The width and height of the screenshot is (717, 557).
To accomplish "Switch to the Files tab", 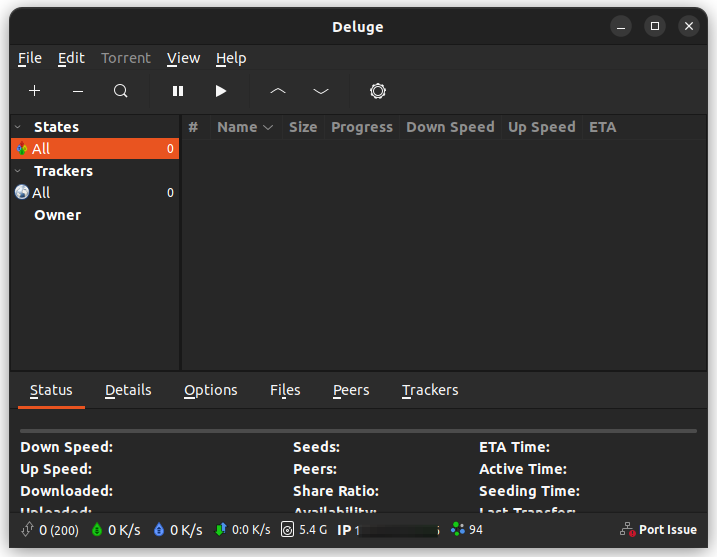I will [285, 390].
